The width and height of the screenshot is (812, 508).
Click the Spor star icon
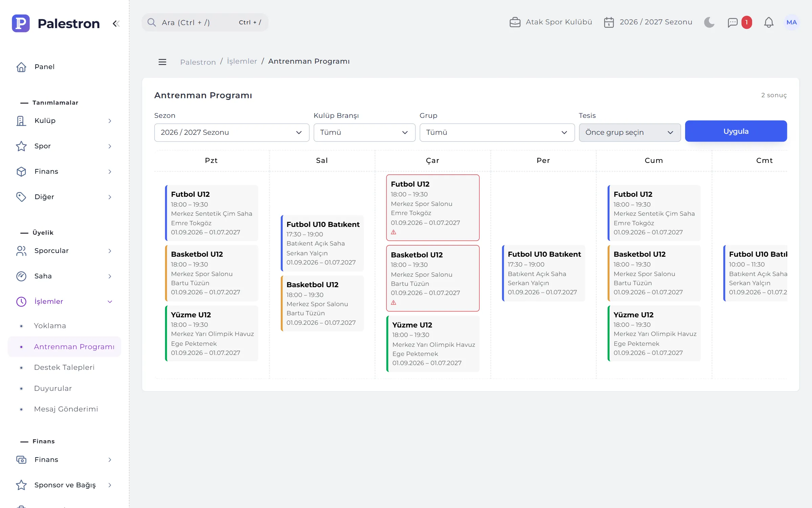point(21,146)
